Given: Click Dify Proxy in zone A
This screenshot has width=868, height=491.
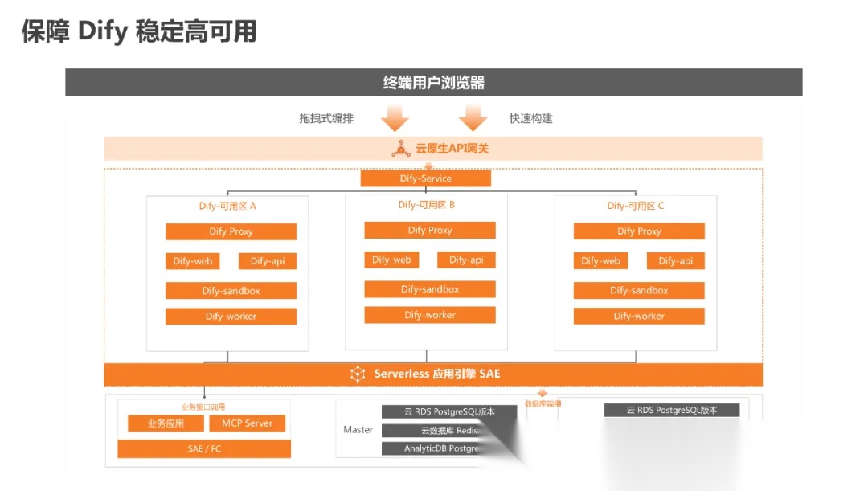Looking at the screenshot, I should pos(231,231).
